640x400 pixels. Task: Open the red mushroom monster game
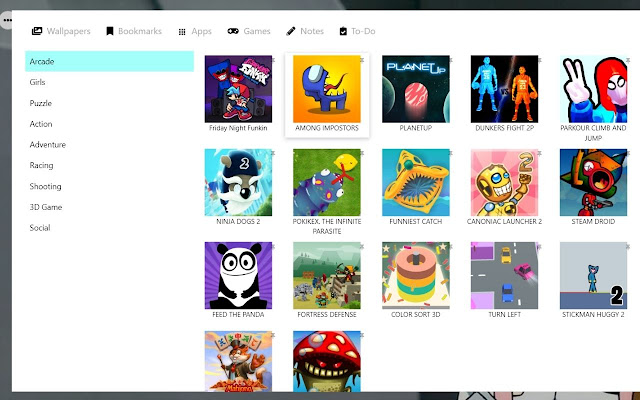coord(327,361)
